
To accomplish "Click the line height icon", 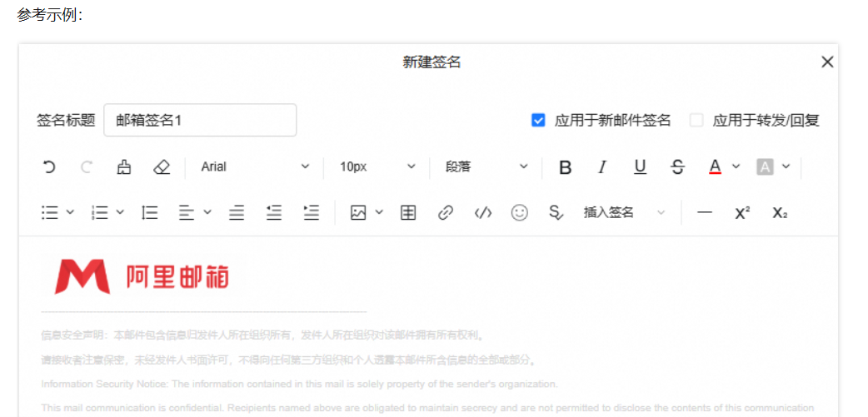I will [149, 213].
